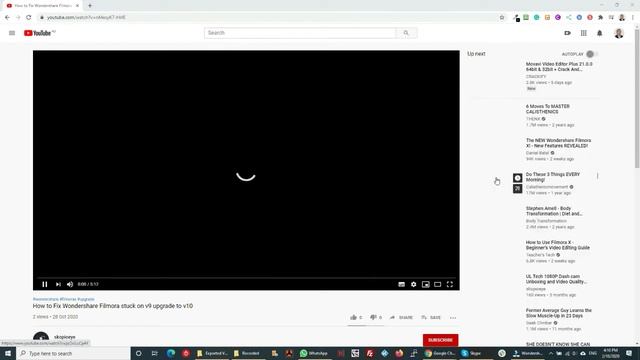Open 6 Moves To MASTER CALISTHENICS video
Viewport: 640px width, 360px height.
pos(547,109)
